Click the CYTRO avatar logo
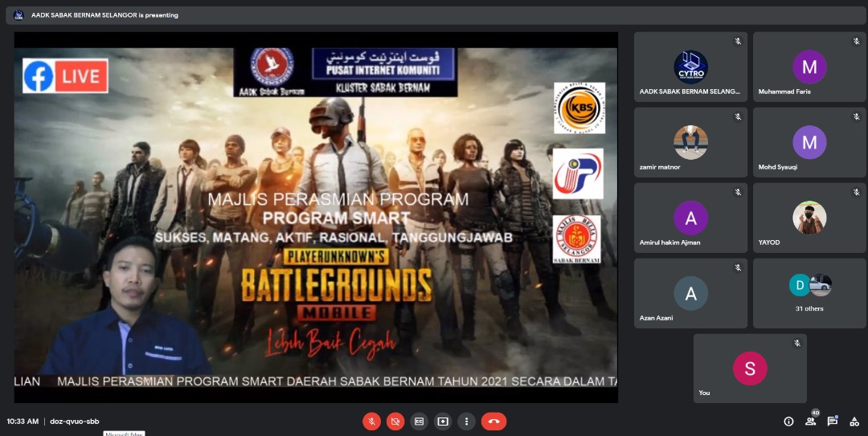868x436 pixels. point(690,67)
